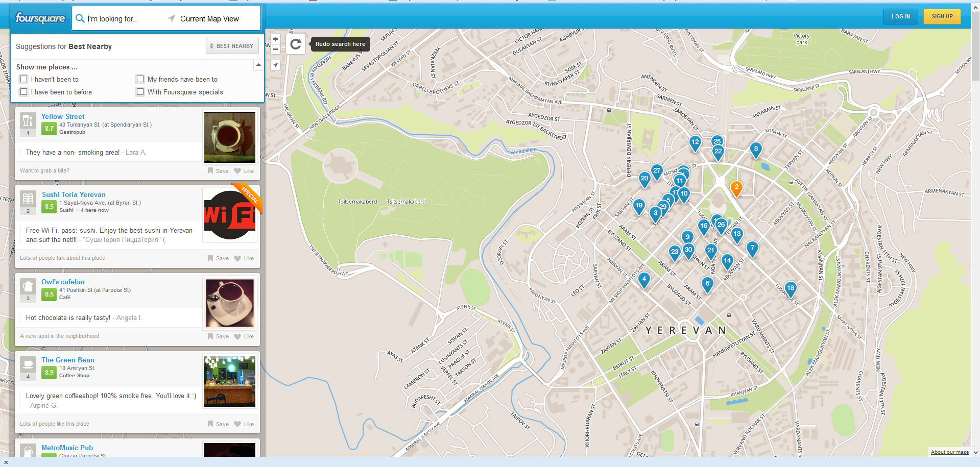Save Owl's cafebar venue
The width and height of the screenshot is (980, 467).
click(218, 336)
